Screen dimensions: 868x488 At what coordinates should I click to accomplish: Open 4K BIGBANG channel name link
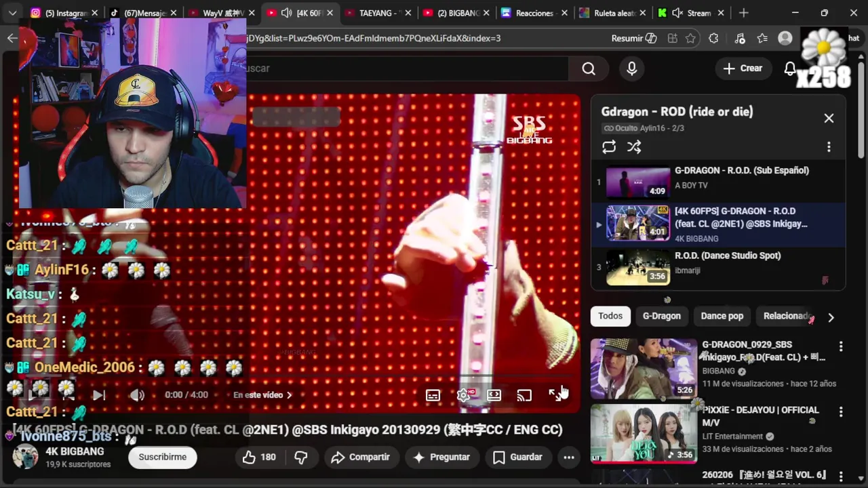(x=75, y=451)
